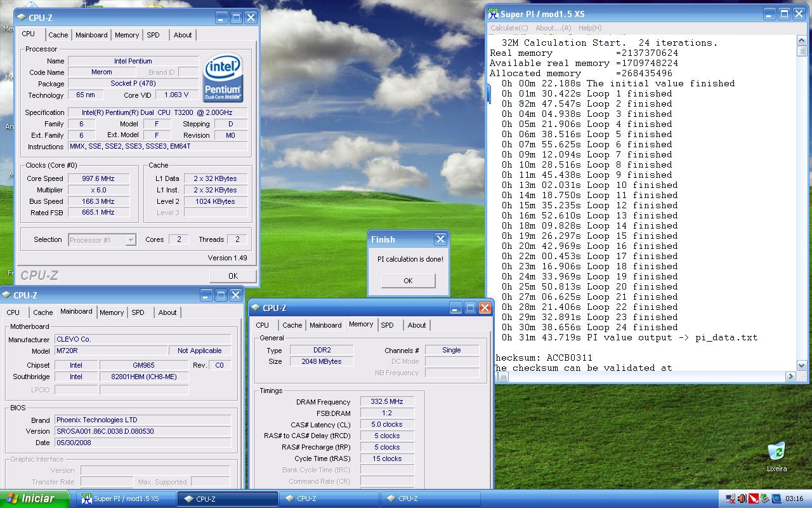Click the Intel Pentium Dual-Core logo

pos(223,78)
